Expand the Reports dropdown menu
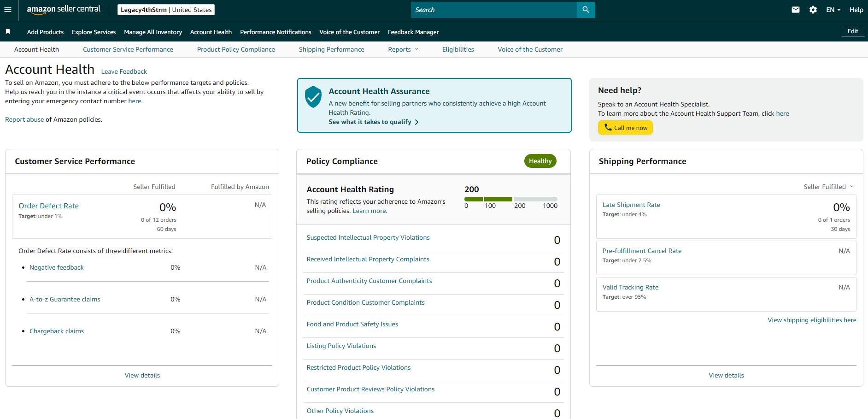 pyautogui.click(x=403, y=49)
